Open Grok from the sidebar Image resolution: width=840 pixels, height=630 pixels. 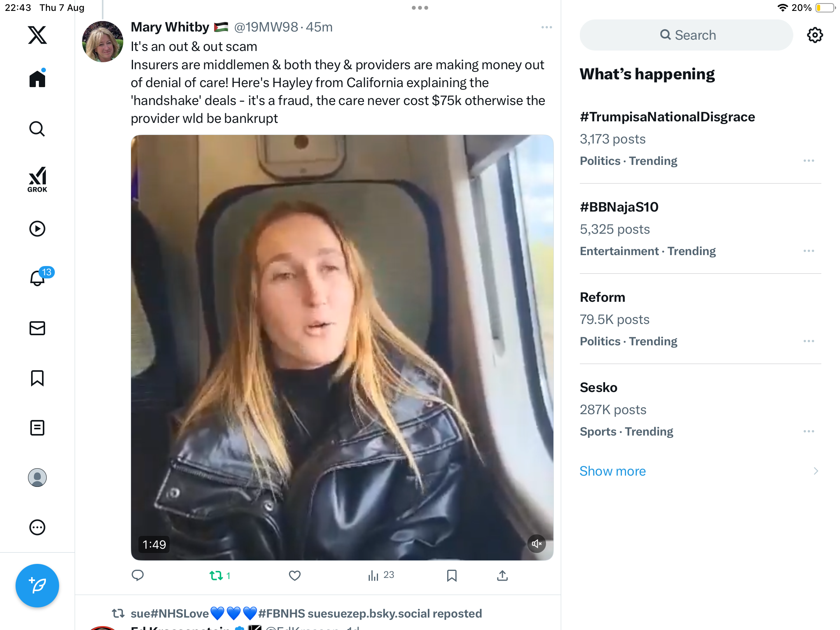(37, 180)
